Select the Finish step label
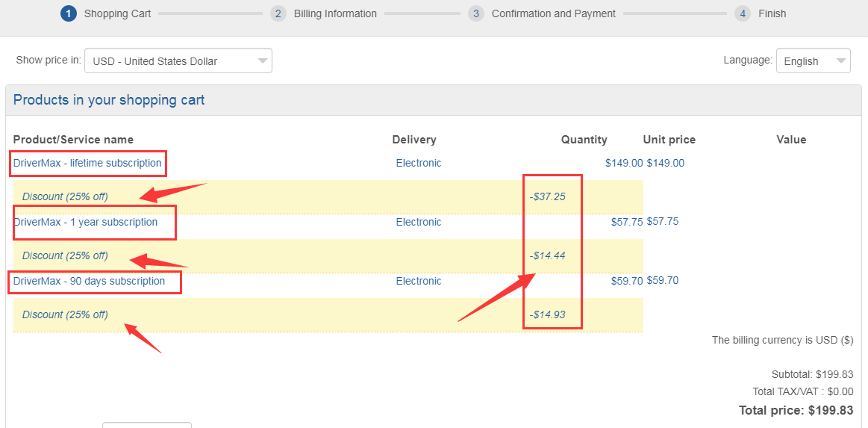Viewport: 868px width, 428px height. [x=772, y=14]
